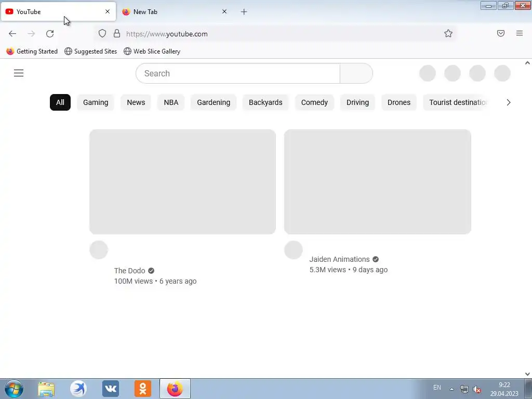The width and height of the screenshot is (532, 399).
Task: Select the Drones category chip
Action: tap(399, 102)
